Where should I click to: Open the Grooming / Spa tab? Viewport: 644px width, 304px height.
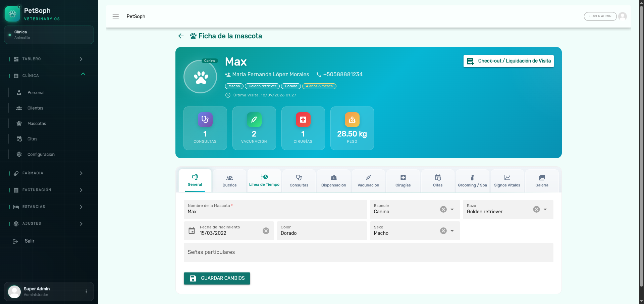pyautogui.click(x=472, y=181)
